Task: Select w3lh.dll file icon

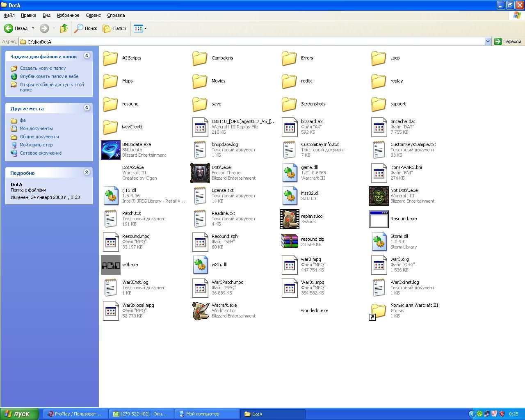Action: [x=200, y=265]
